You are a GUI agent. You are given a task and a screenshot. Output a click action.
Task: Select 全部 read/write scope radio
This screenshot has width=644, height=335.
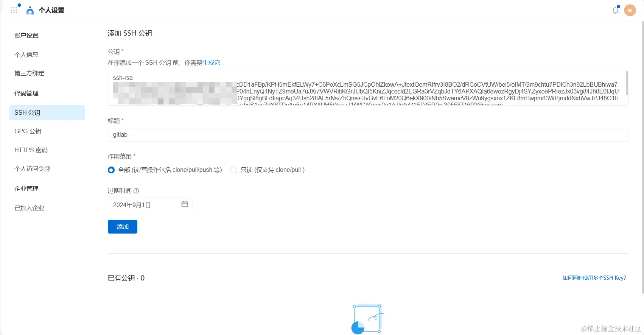coord(111,170)
